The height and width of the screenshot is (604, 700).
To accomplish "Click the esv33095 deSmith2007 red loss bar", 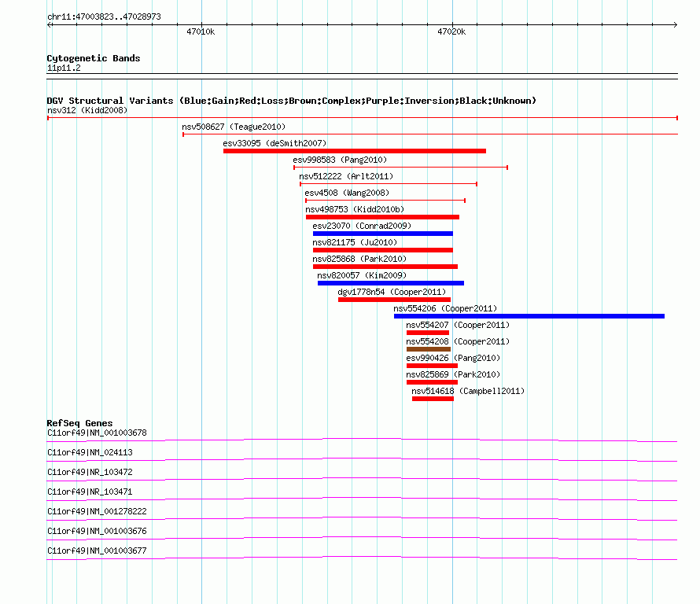I will [355, 151].
